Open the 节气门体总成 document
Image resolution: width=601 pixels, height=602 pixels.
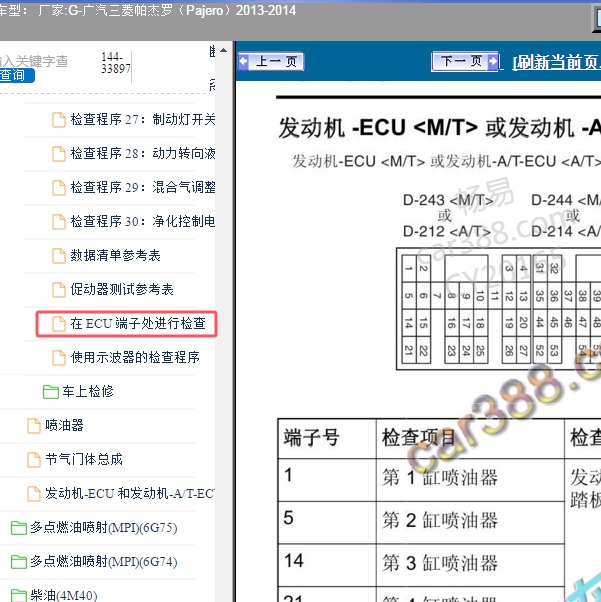[x=84, y=459]
